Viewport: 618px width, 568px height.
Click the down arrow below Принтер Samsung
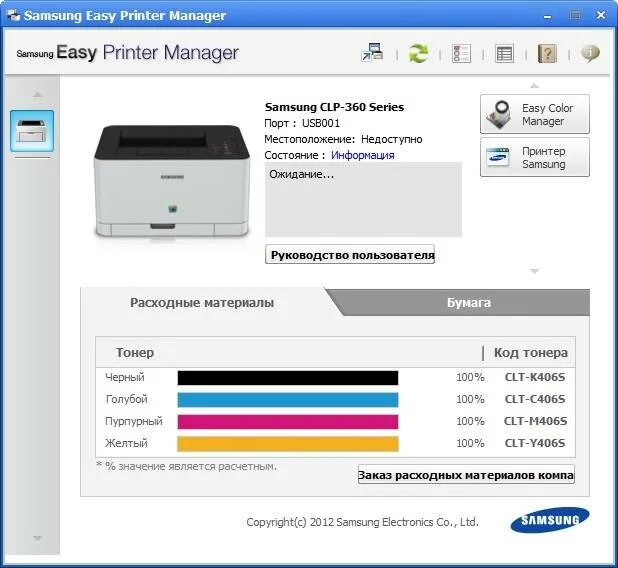tap(534, 271)
